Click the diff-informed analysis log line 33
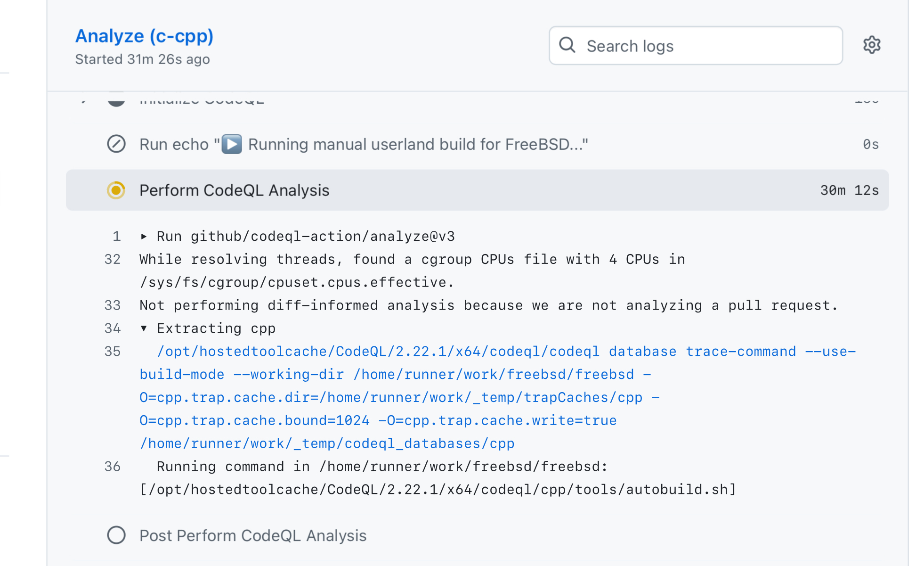 coord(488,305)
